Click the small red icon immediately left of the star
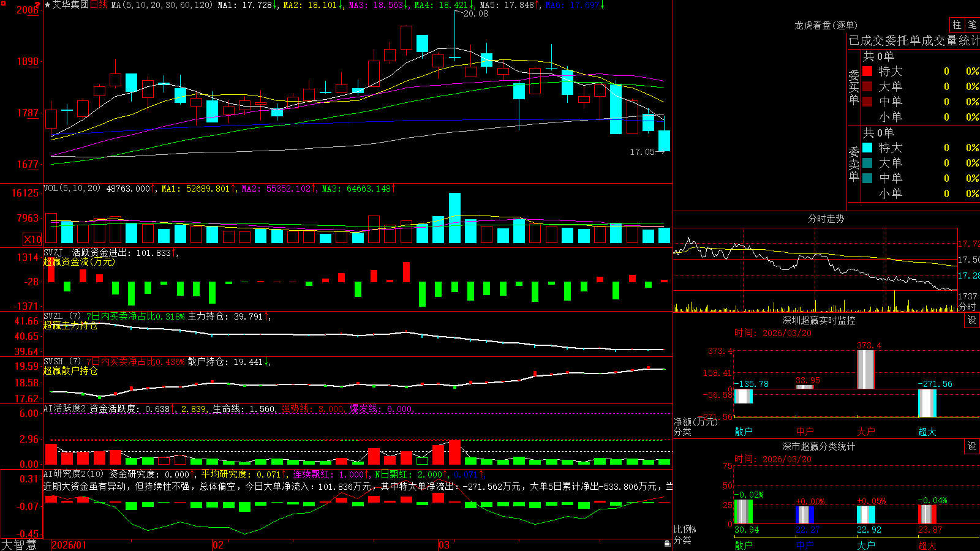 39,4
